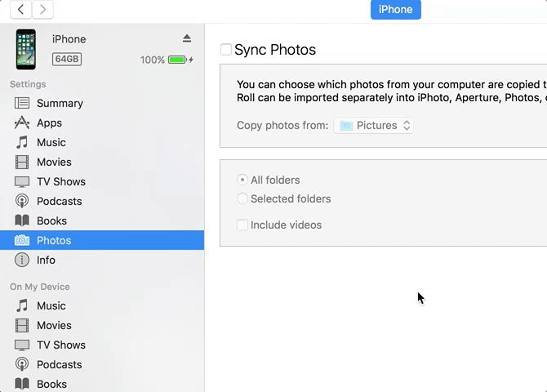547x392 pixels.
Task: Click the Info icon in sidebar
Action: click(22, 261)
